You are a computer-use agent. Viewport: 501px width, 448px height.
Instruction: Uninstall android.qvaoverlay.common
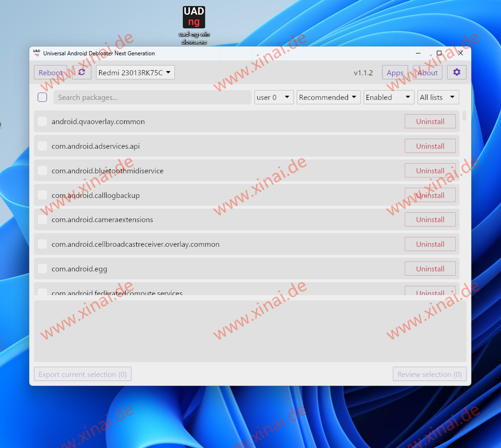(x=430, y=121)
